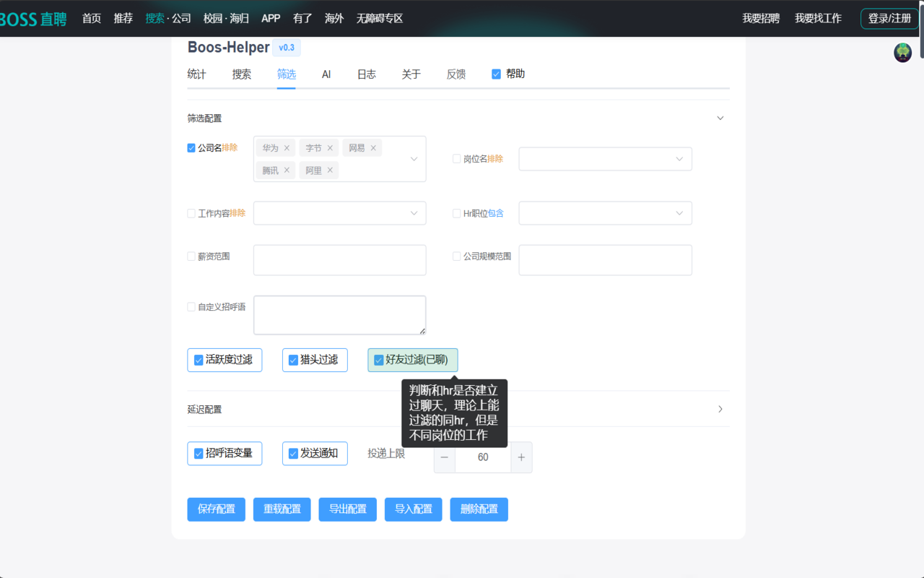
Task: Expand the 延迟配置 section
Action: coord(720,408)
